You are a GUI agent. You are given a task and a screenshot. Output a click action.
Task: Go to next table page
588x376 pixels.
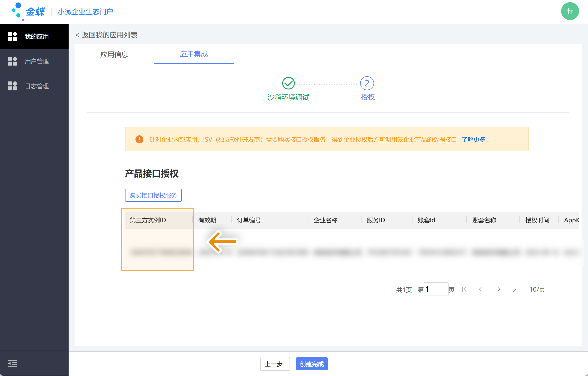click(499, 289)
